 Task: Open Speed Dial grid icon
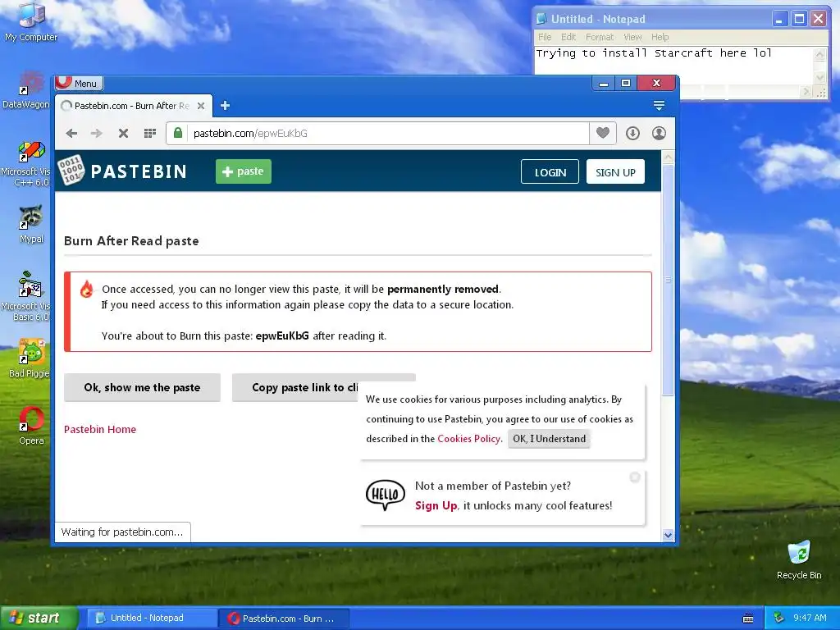(150, 134)
